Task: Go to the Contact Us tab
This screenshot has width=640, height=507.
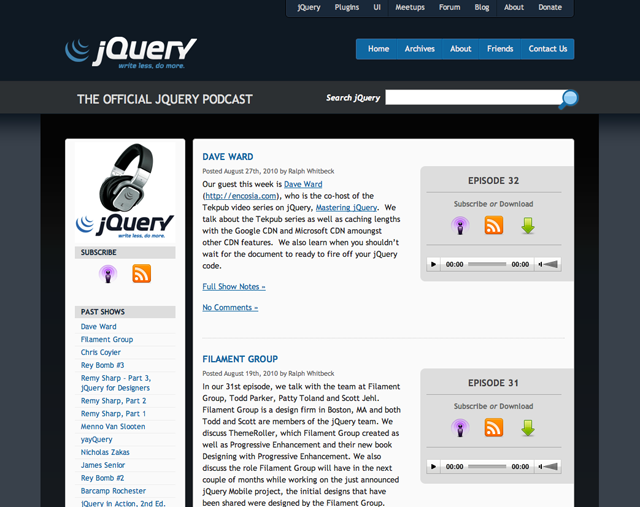Action: (x=548, y=49)
